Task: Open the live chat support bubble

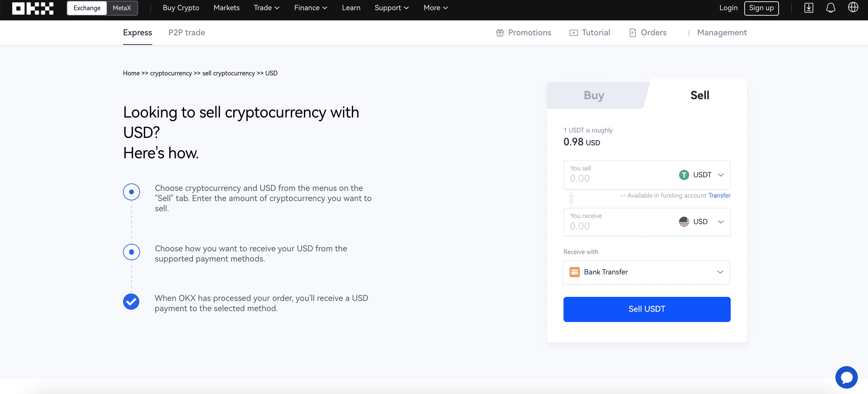Action: [x=846, y=377]
